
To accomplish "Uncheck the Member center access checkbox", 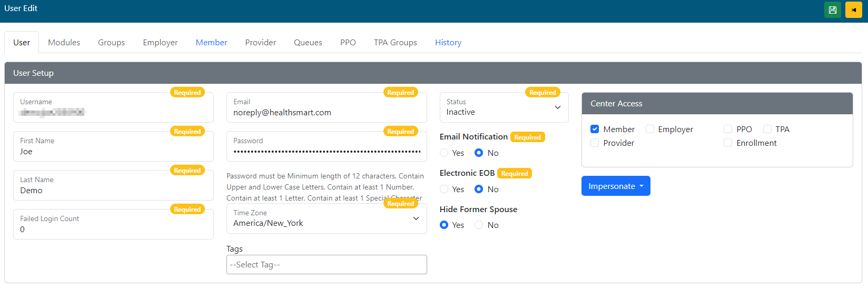I will [595, 129].
